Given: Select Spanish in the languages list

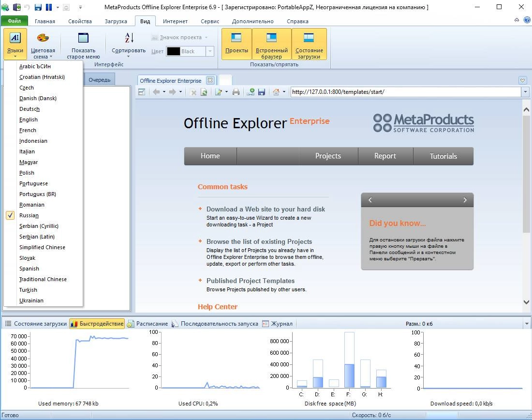Looking at the screenshot, I should [44, 269].
